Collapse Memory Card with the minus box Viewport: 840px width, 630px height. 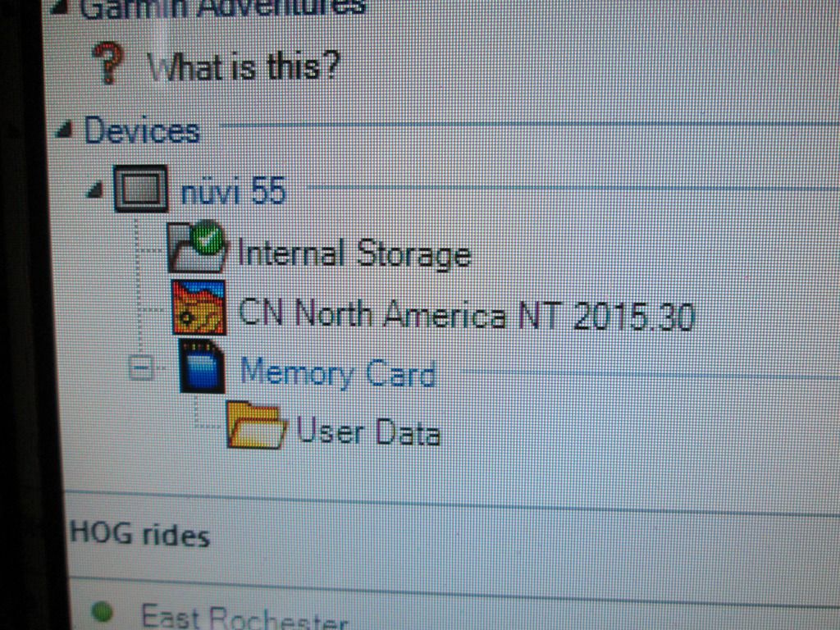pyautogui.click(x=141, y=368)
